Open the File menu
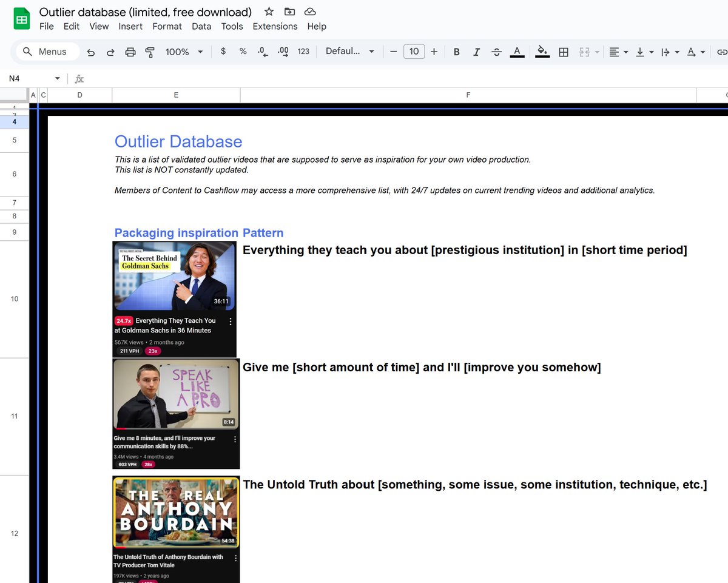 click(47, 26)
